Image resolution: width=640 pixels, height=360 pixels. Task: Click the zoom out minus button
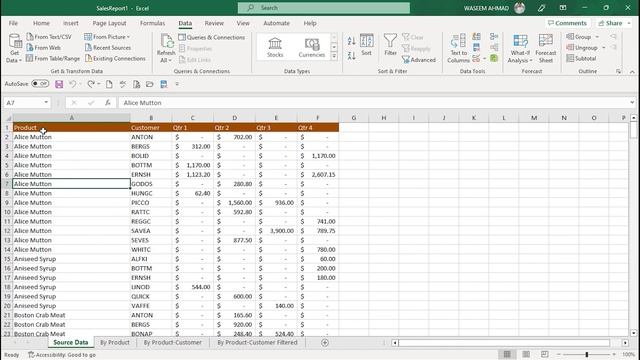[x=558, y=354]
